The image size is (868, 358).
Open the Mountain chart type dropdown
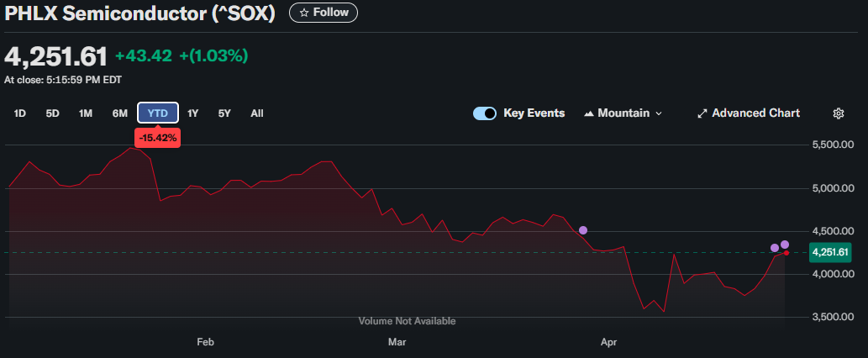coord(623,113)
